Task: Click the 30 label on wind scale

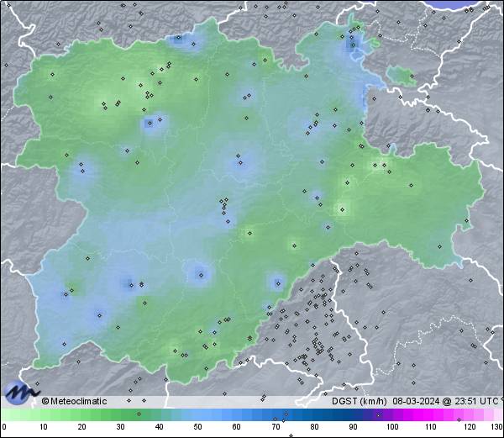Action: pyautogui.click(x=120, y=427)
